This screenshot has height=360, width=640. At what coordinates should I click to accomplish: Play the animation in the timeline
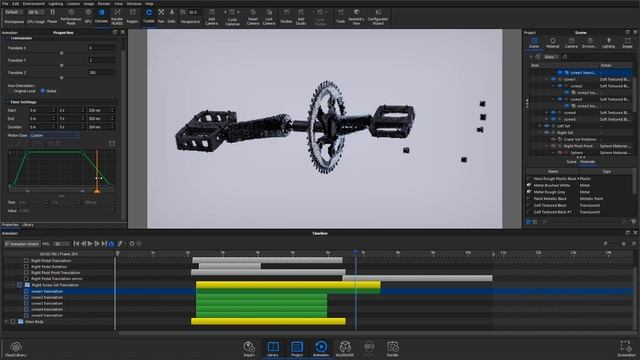90,244
